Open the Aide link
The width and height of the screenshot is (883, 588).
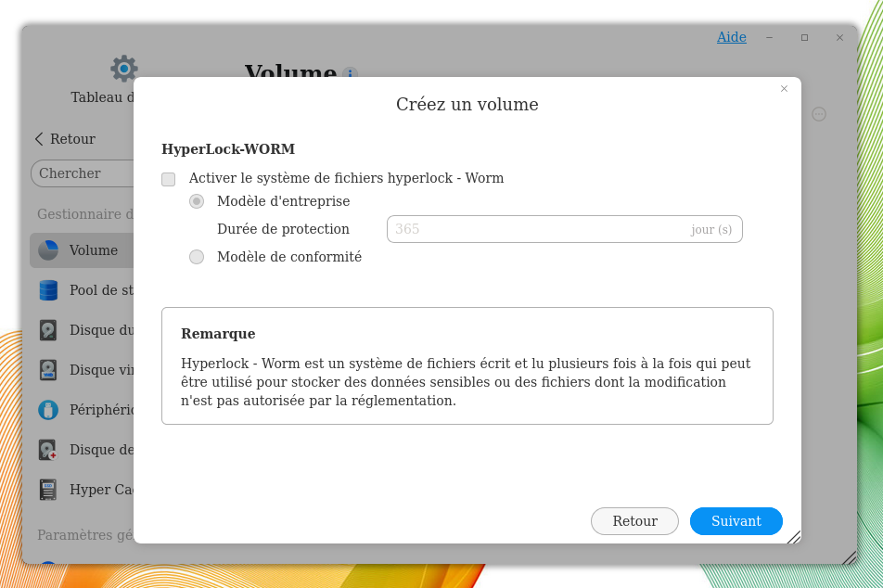click(x=731, y=37)
